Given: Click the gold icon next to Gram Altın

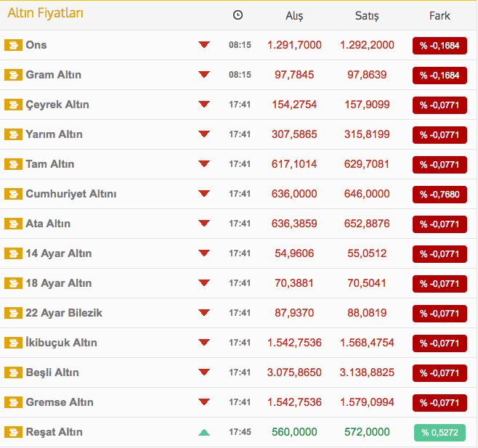Looking at the screenshot, I should (13, 75).
